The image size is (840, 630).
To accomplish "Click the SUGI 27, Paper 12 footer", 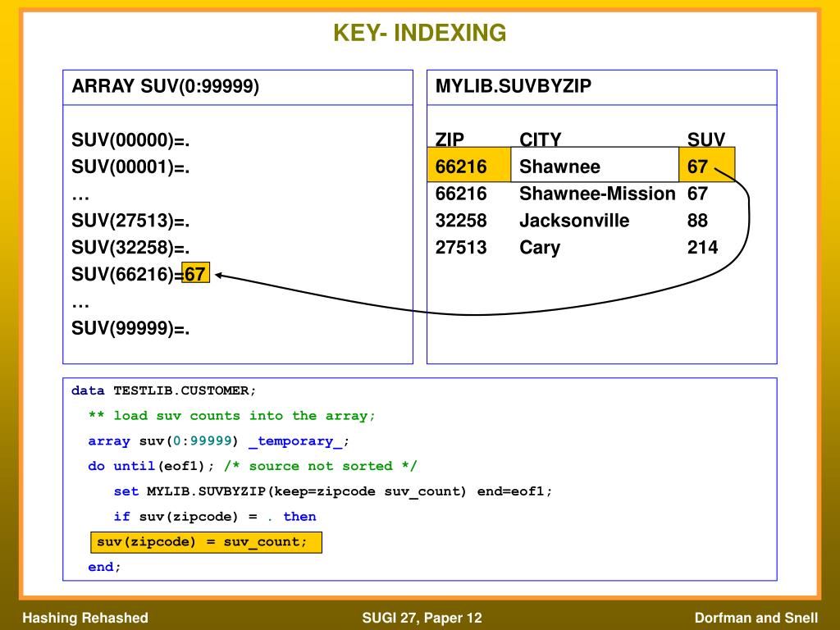I will (x=422, y=618).
